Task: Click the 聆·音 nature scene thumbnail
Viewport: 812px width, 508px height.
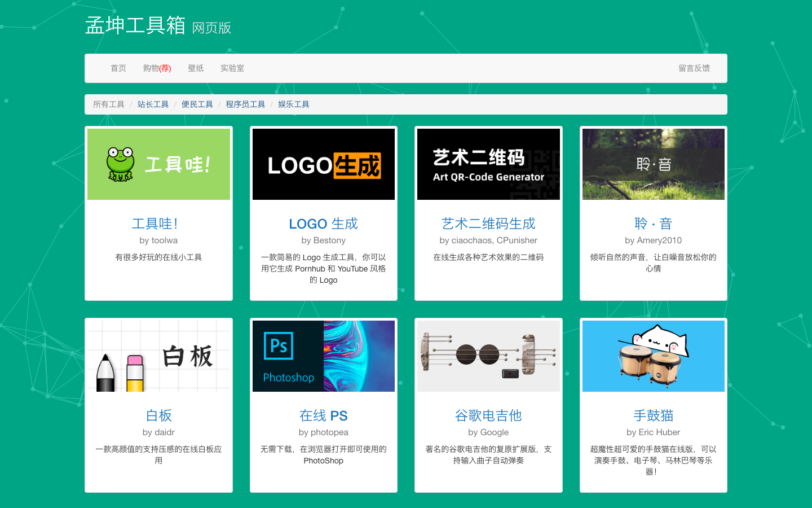Action: 653,164
